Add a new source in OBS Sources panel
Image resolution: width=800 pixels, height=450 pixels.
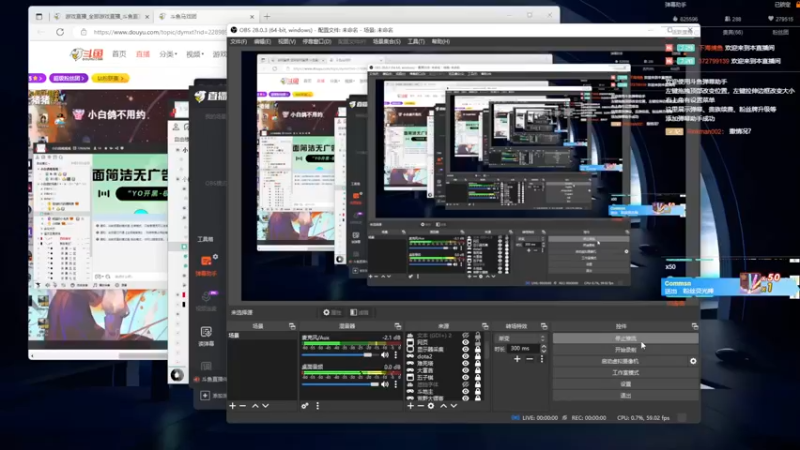click(411, 406)
